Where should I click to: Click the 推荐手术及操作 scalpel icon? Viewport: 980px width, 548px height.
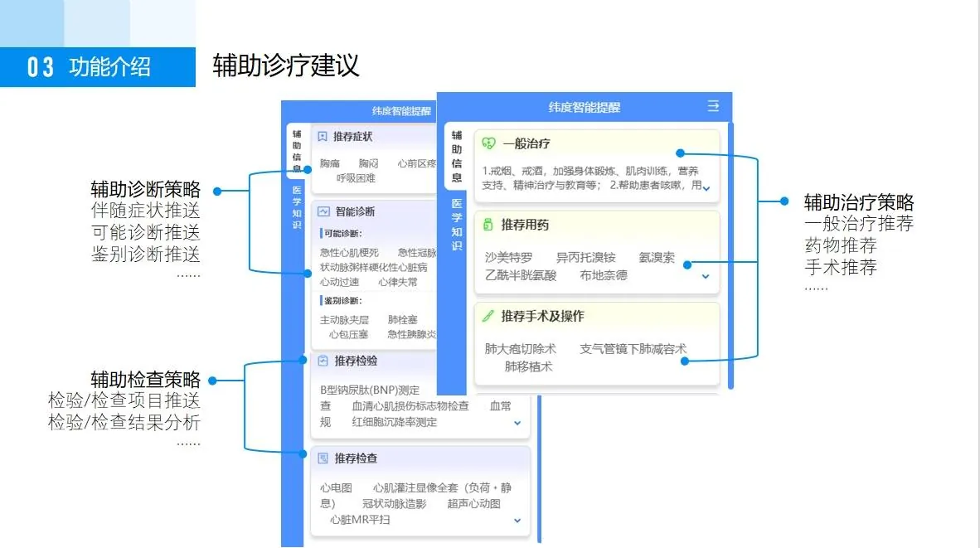[488, 316]
